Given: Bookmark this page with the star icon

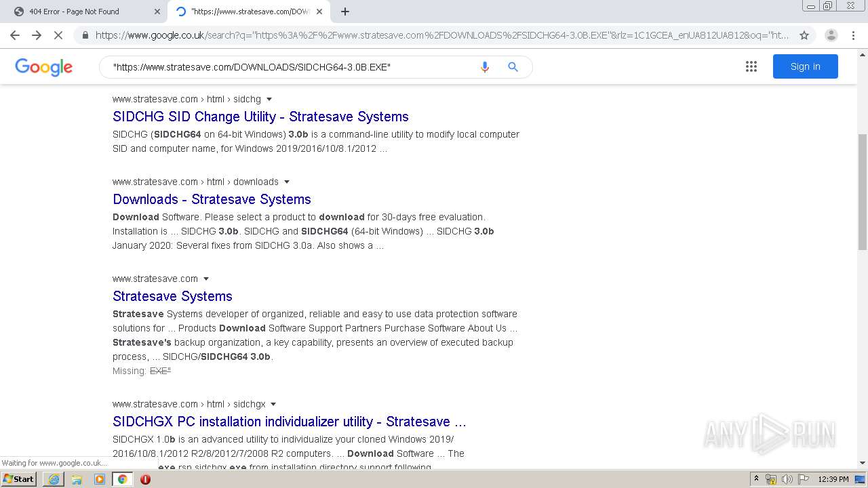Looking at the screenshot, I should [804, 35].
